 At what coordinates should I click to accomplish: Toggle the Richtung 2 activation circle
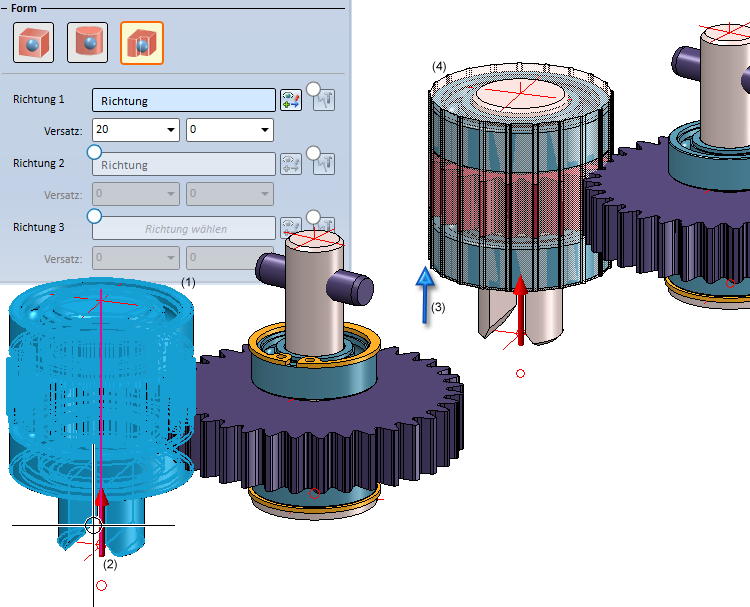94,152
